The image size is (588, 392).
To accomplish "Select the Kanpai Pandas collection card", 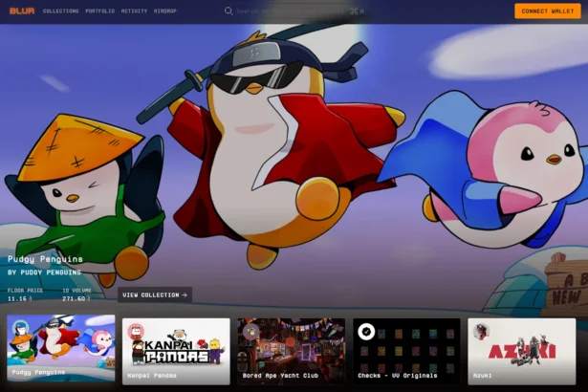I will click(x=176, y=352).
